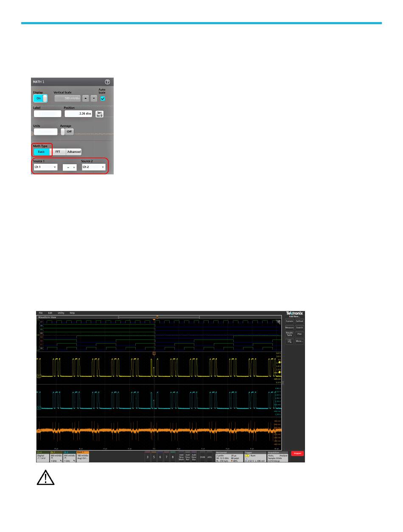This screenshot has width=403, height=532.
Task: Click the Tektronix logo
Action: (x=295, y=313)
